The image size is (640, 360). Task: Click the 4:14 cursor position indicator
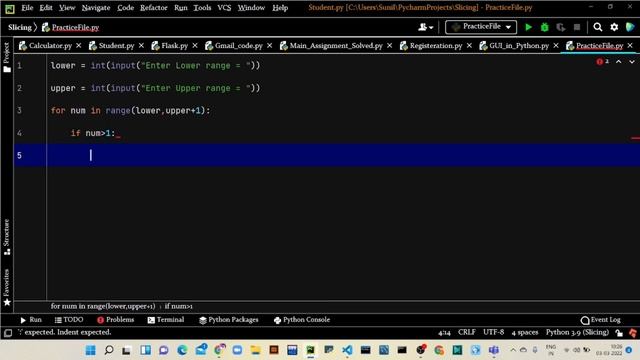(x=444, y=333)
